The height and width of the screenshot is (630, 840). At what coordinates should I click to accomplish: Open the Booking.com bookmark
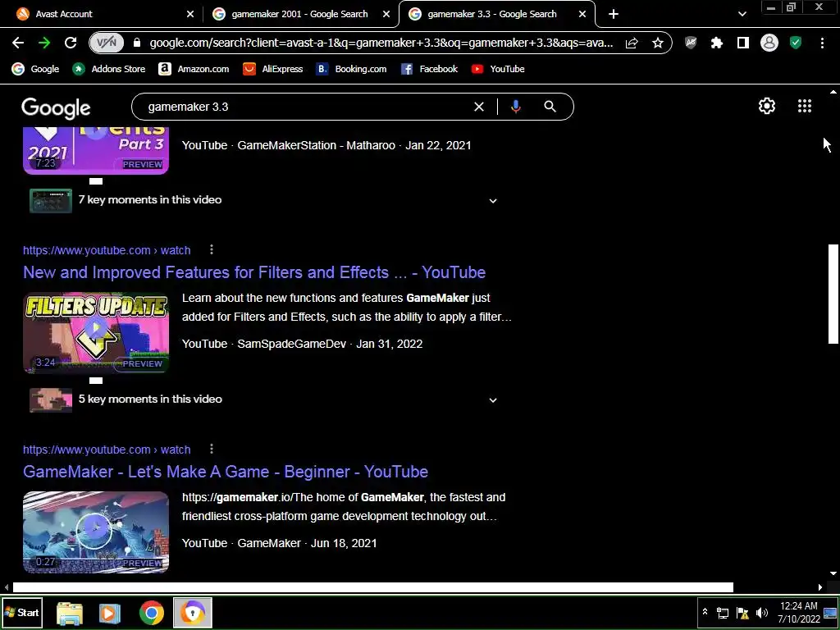[x=351, y=69]
